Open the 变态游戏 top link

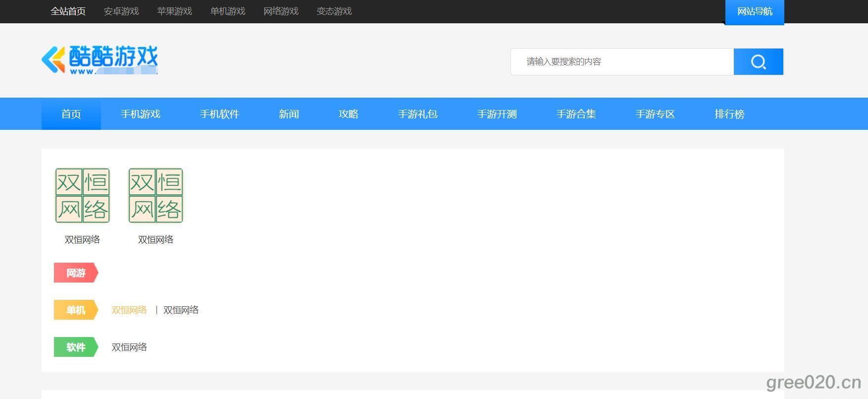[x=334, y=11]
